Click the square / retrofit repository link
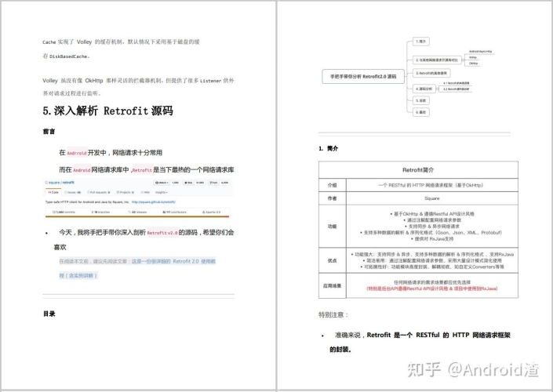This screenshot has height=392, width=553. click(60, 183)
